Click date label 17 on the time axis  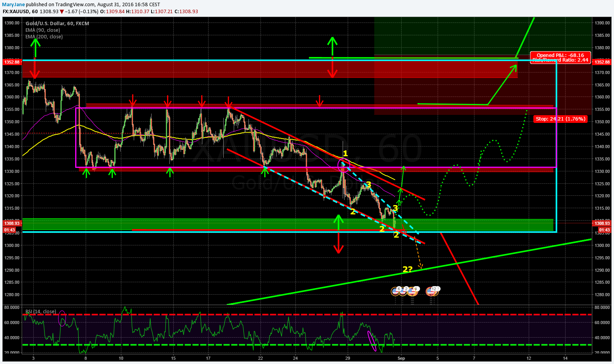tap(208, 358)
